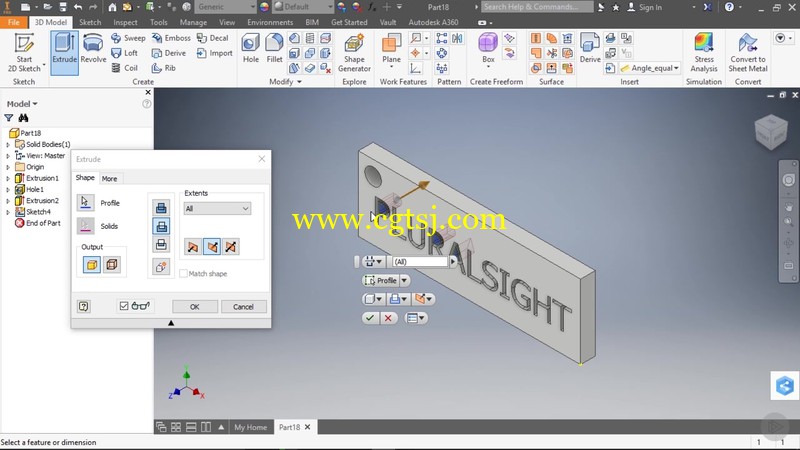Screen dimensions: 800x450
Task: Click the Search Help & Commands field
Action: tap(537, 7)
